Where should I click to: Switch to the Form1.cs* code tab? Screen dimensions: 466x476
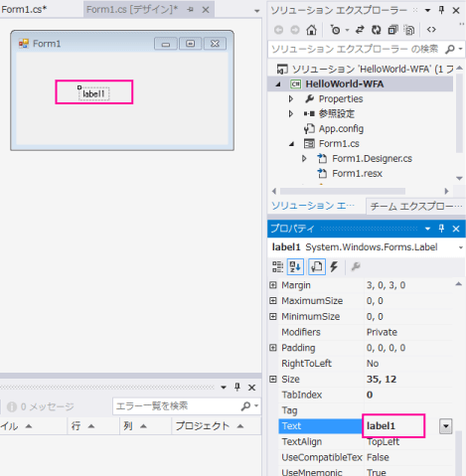(24, 10)
